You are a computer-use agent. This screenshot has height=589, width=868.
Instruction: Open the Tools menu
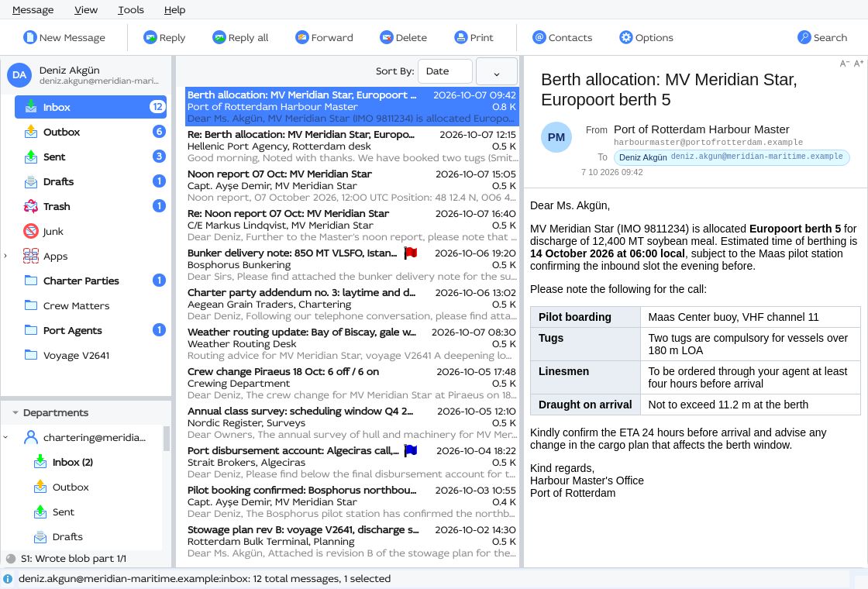131,10
